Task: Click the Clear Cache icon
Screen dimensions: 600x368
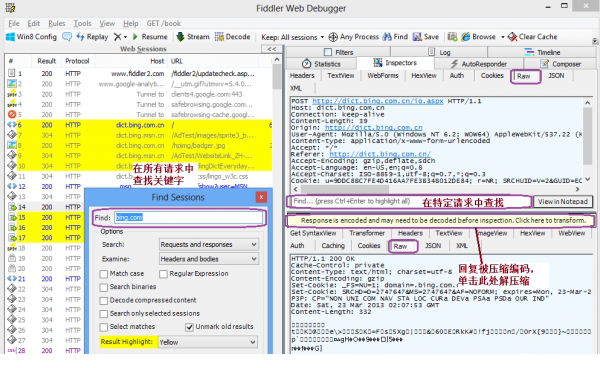Action: (x=512, y=37)
